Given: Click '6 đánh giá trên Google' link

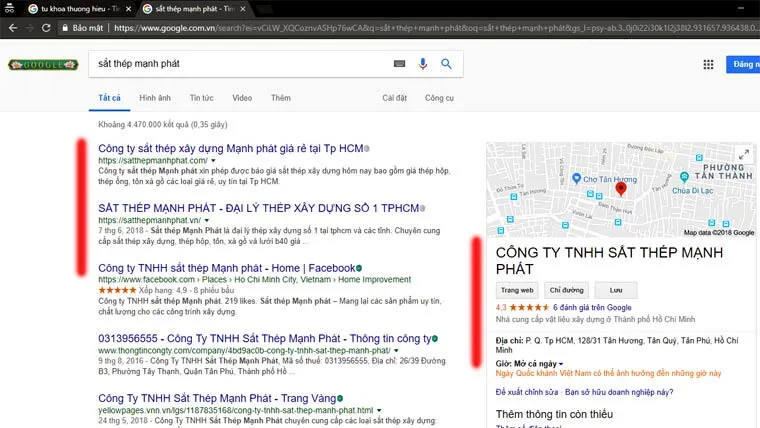Looking at the screenshot, I should click(592, 307).
